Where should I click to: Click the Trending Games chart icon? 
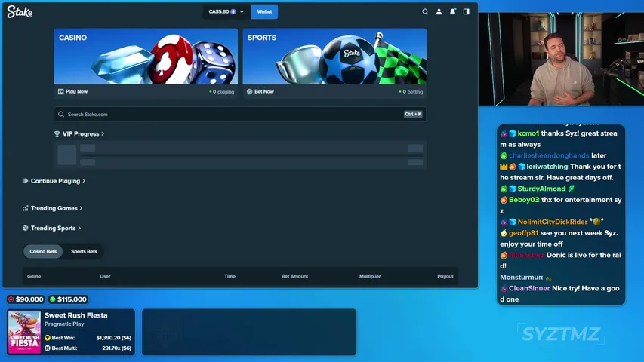click(26, 208)
